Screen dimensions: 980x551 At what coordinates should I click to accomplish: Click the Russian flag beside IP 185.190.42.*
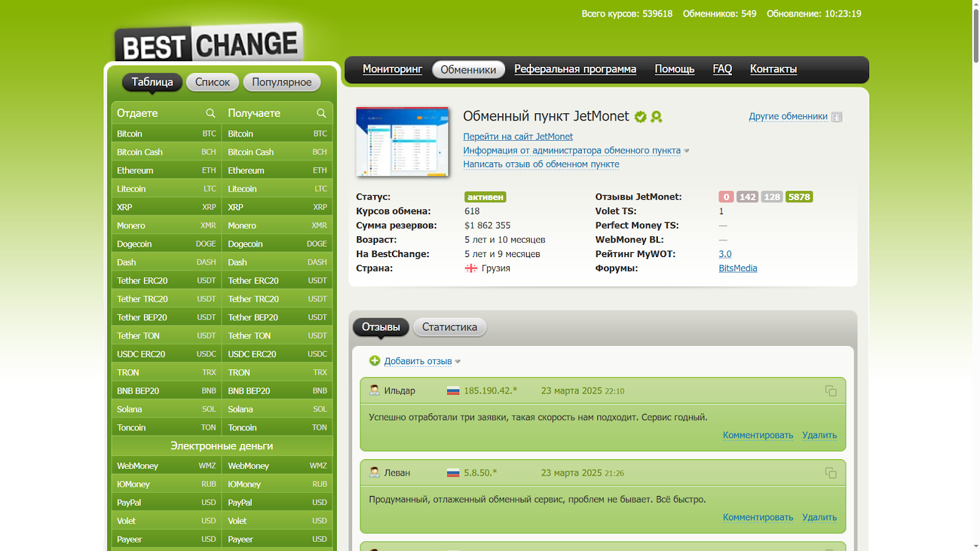pyautogui.click(x=453, y=390)
